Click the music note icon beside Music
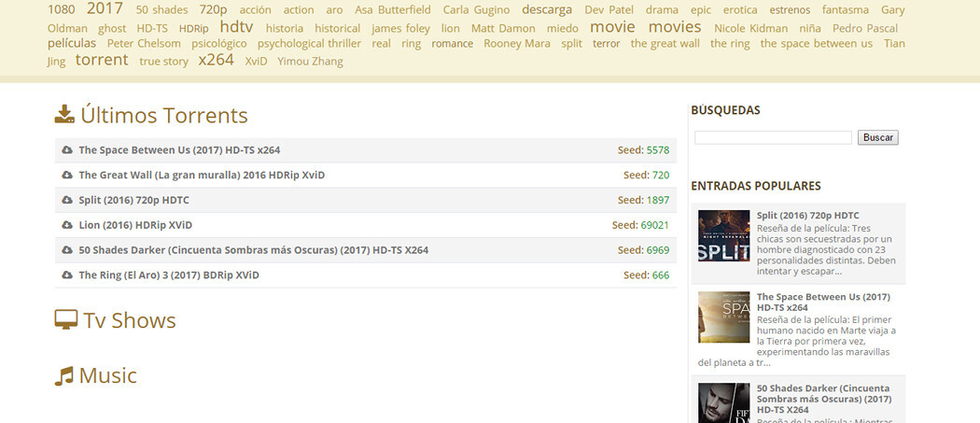Viewport: 980px width, 423px height. coord(63,375)
